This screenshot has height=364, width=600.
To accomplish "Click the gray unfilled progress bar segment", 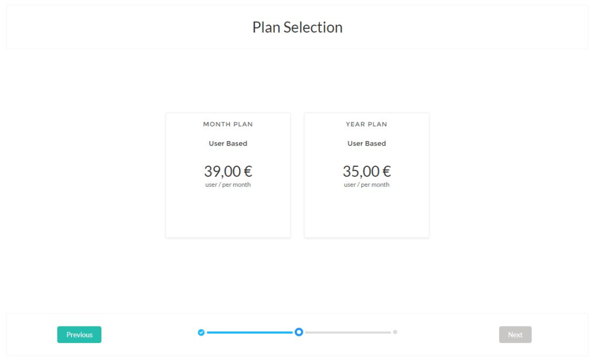I will pos(348,332).
